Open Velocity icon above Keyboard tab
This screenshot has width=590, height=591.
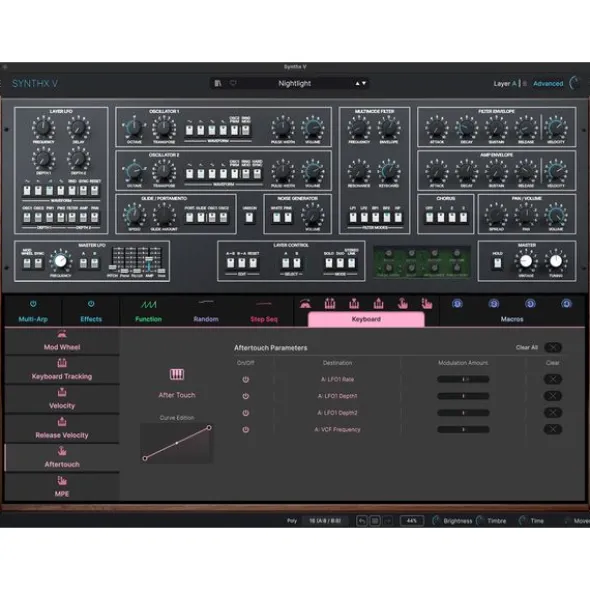click(354, 303)
